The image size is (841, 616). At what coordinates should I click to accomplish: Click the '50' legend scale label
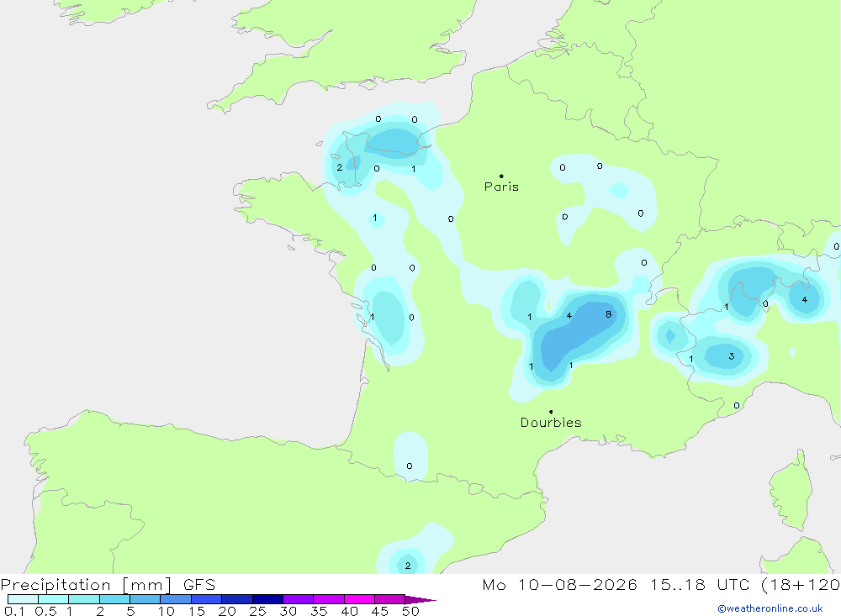click(410, 611)
